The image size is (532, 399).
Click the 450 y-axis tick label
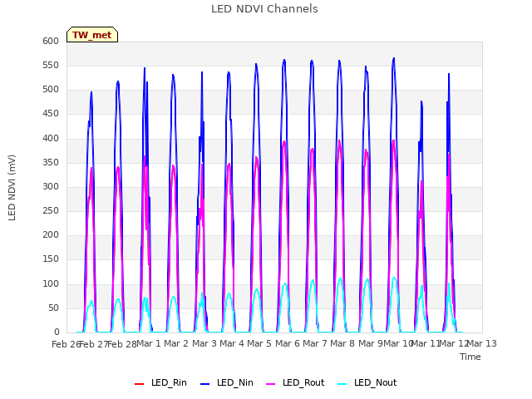[51, 114]
